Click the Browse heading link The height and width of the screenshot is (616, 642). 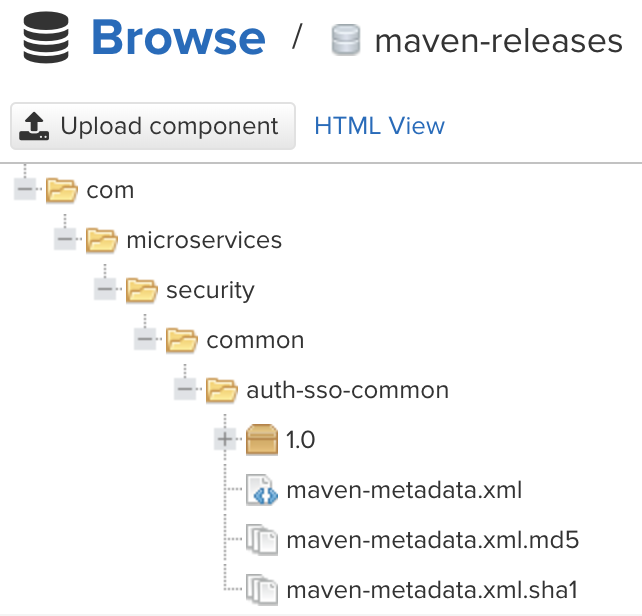point(178,39)
